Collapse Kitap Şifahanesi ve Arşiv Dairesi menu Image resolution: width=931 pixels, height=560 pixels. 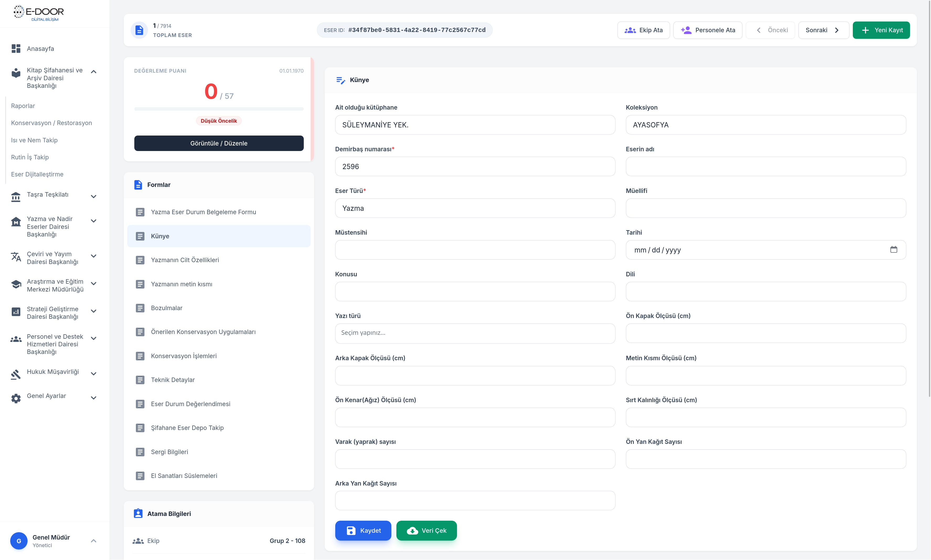click(94, 72)
